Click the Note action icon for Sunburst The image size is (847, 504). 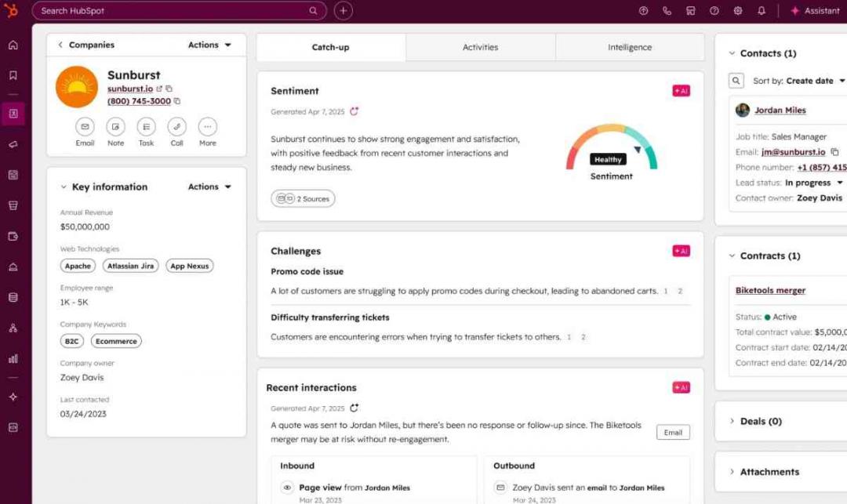[115, 127]
